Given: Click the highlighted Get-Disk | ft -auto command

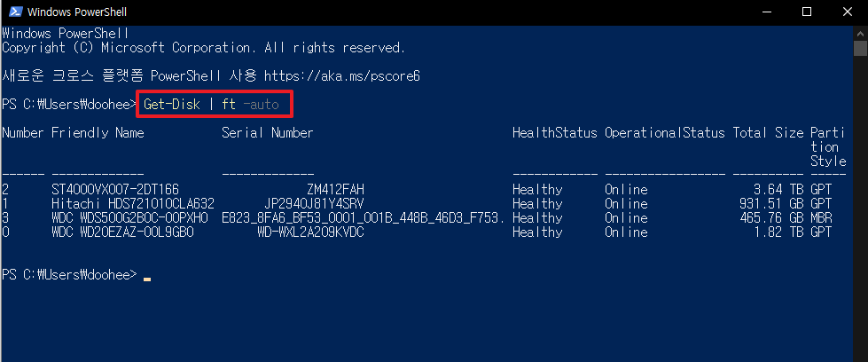Looking at the screenshot, I should [x=211, y=104].
